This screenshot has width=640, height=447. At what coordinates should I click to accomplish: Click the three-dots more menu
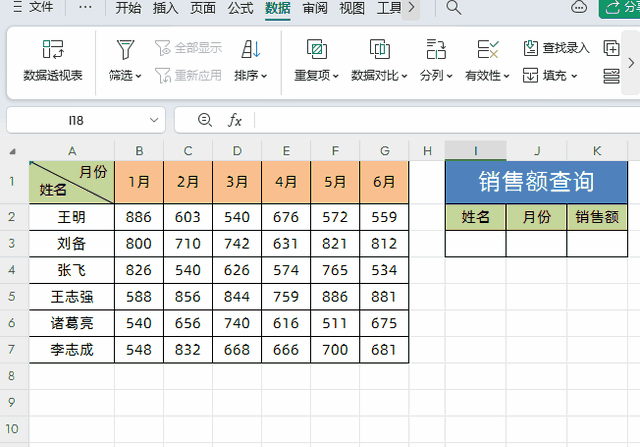pos(85,7)
